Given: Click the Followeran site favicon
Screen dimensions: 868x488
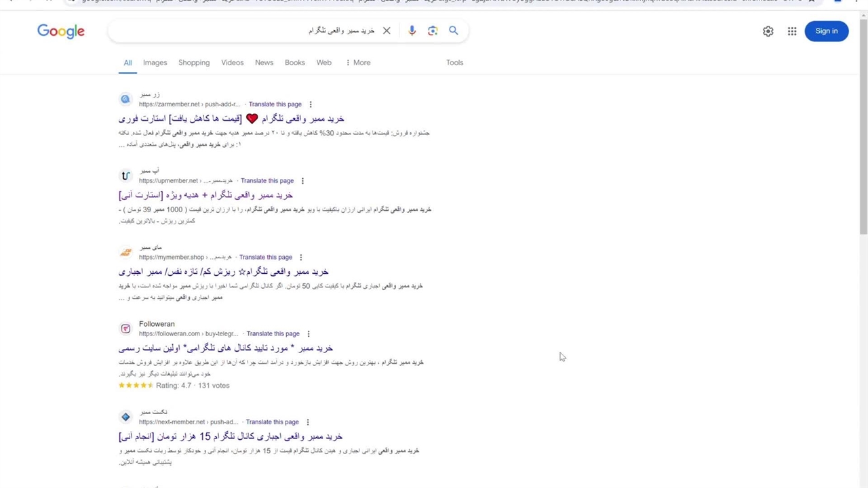Looking at the screenshot, I should click(x=125, y=329).
